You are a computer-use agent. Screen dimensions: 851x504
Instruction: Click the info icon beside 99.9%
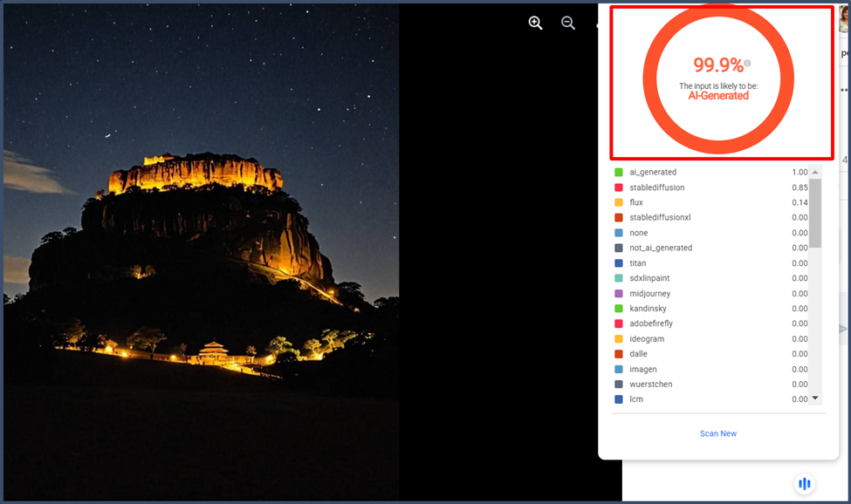click(x=747, y=63)
